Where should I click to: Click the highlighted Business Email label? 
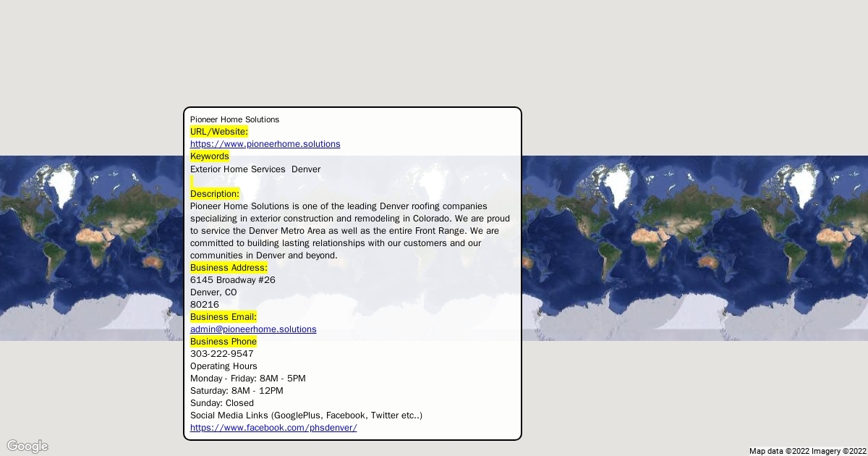224,317
